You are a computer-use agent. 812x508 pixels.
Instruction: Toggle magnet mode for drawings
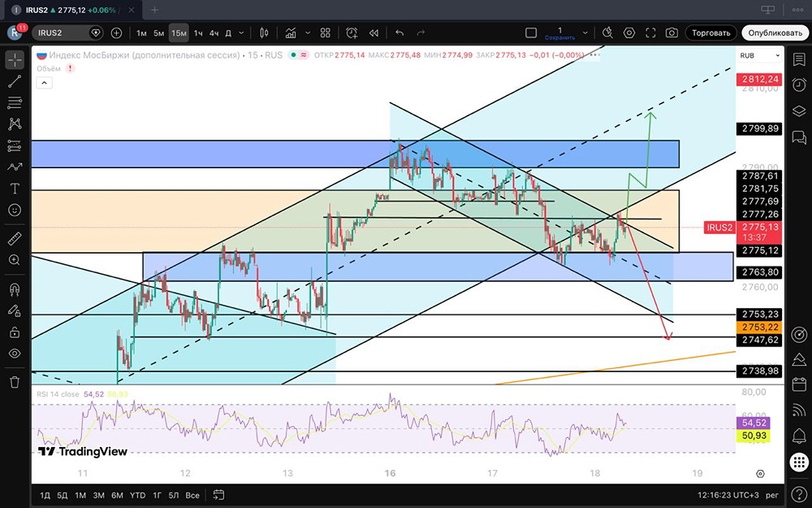(x=15, y=289)
